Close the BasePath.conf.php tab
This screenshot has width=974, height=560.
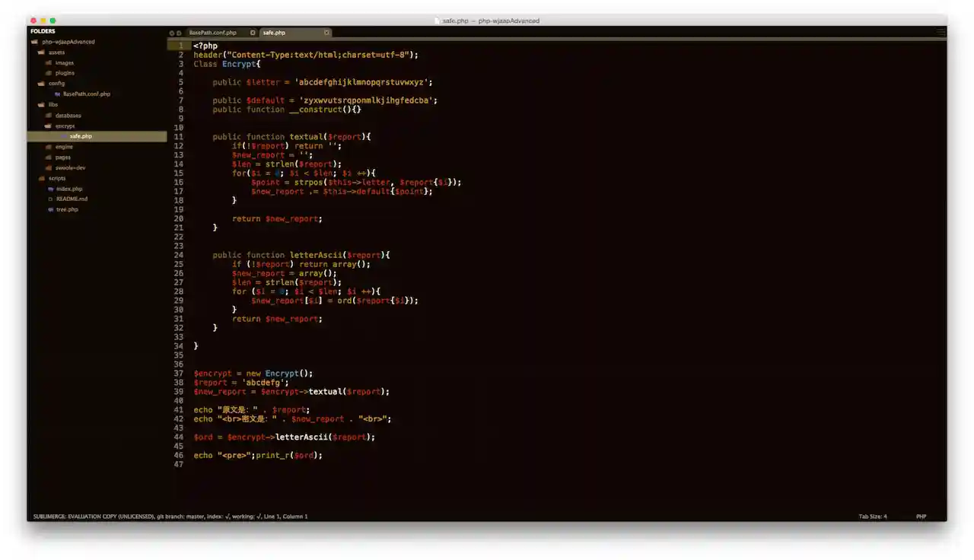[253, 33]
